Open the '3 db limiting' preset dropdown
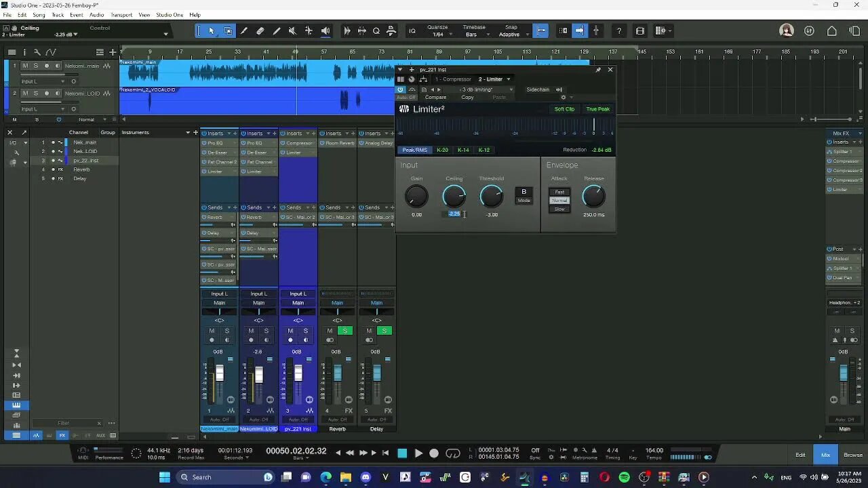This screenshot has height=488, width=868. (486, 89)
